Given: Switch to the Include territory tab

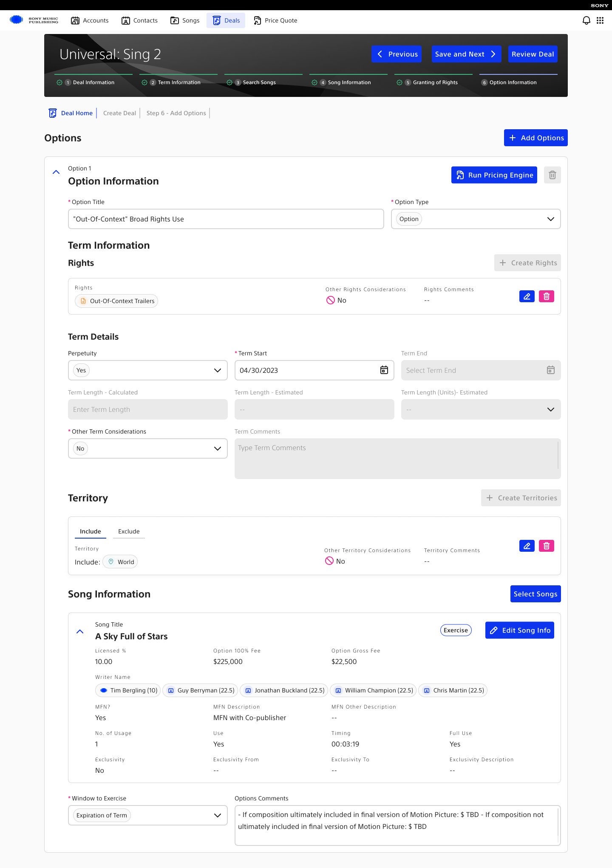Looking at the screenshot, I should (91, 531).
